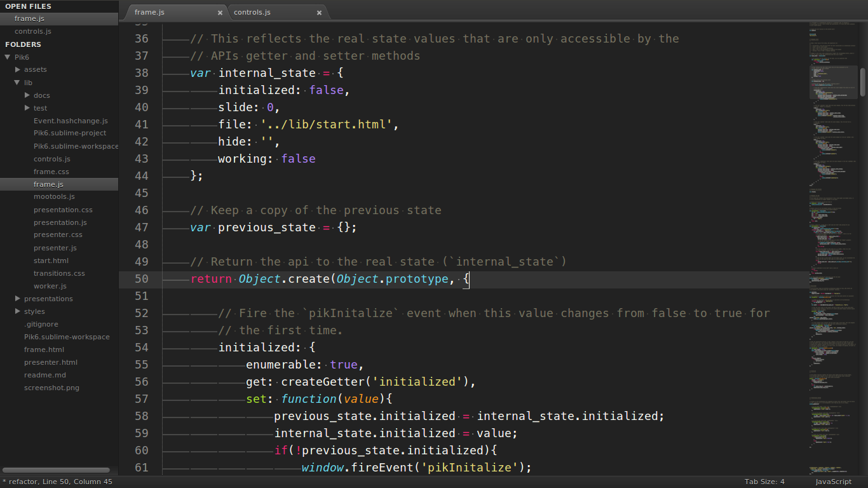Click line number 47 in the gutter
The height and width of the screenshot is (488, 868).
[x=142, y=227]
